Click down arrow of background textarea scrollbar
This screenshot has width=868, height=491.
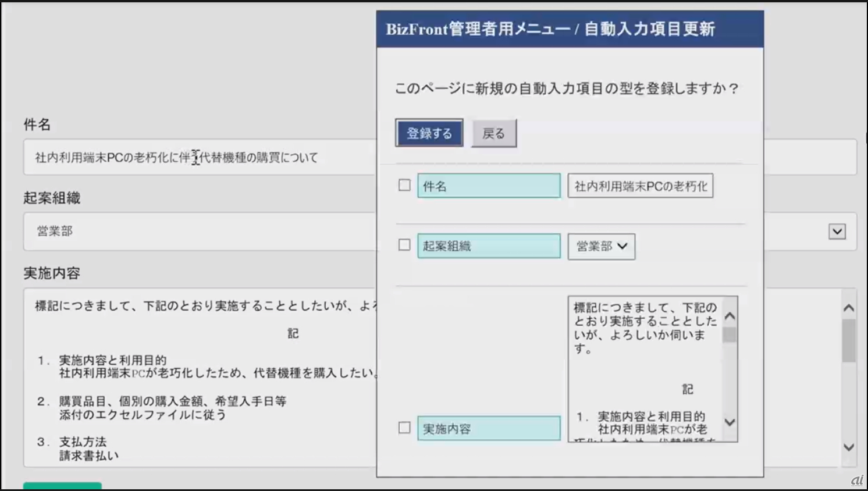849,447
